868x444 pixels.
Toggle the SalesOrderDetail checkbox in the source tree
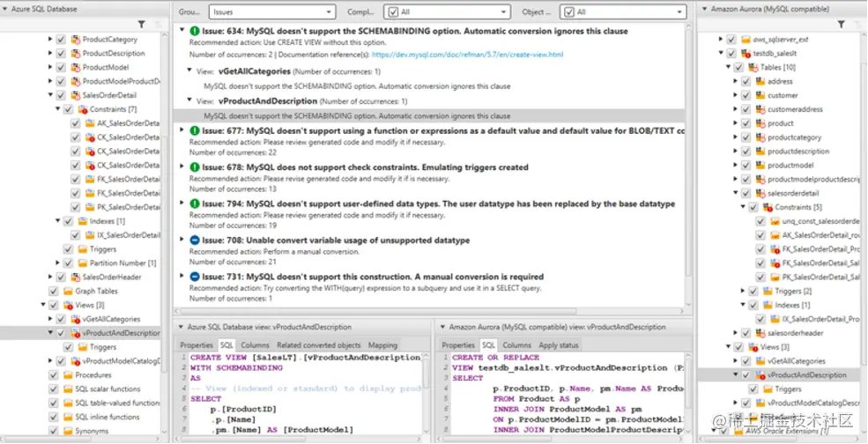click(61, 95)
